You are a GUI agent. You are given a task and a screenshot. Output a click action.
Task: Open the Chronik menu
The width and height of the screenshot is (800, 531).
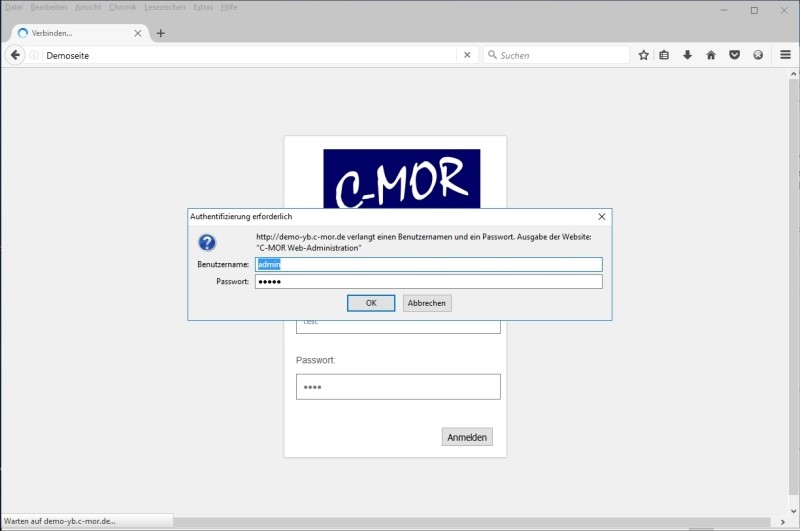(x=122, y=7)
